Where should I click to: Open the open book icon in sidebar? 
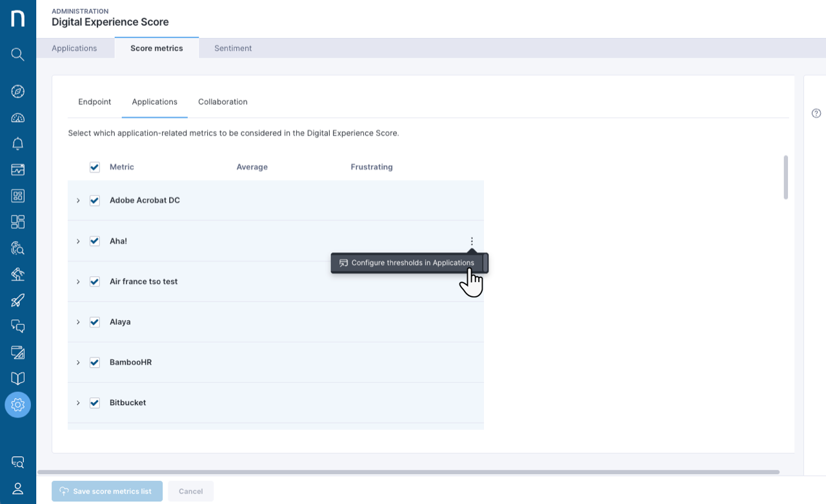18,378
